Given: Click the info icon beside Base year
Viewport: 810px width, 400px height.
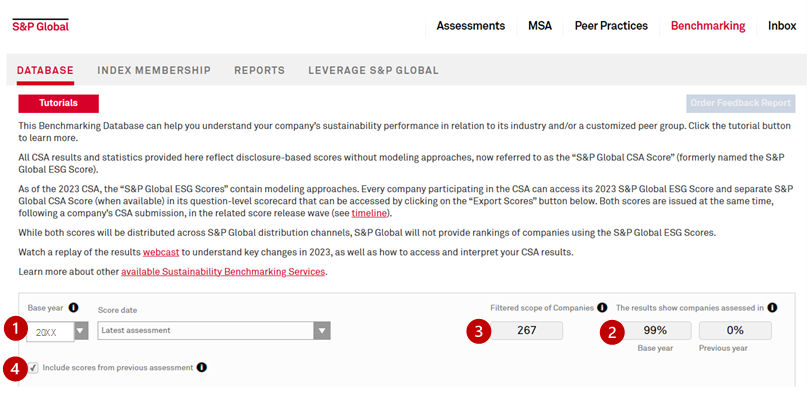Looking at the screenshot, I should pyautogui.click(x=73, y=308).
